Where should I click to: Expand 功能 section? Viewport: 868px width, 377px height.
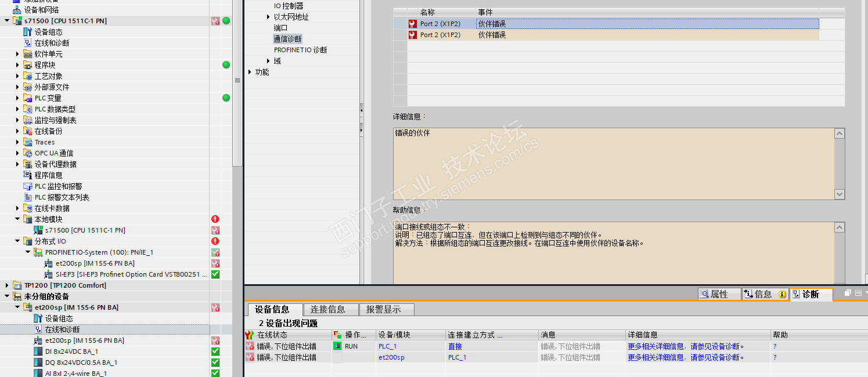click(250, 72)
